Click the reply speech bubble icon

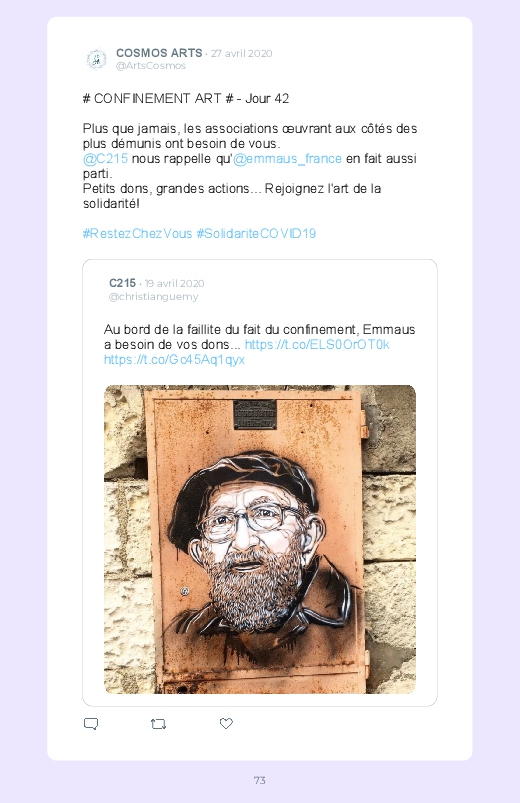(91, 724)
